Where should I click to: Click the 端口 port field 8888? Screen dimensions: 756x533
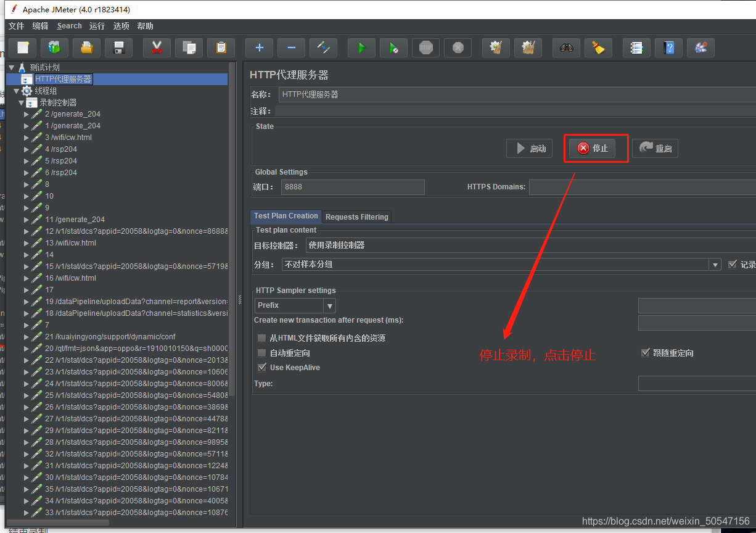click(353, 187)
